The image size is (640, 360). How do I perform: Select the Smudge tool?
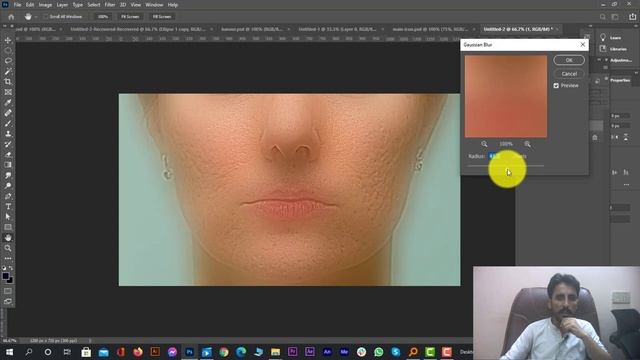coord(8,176)
